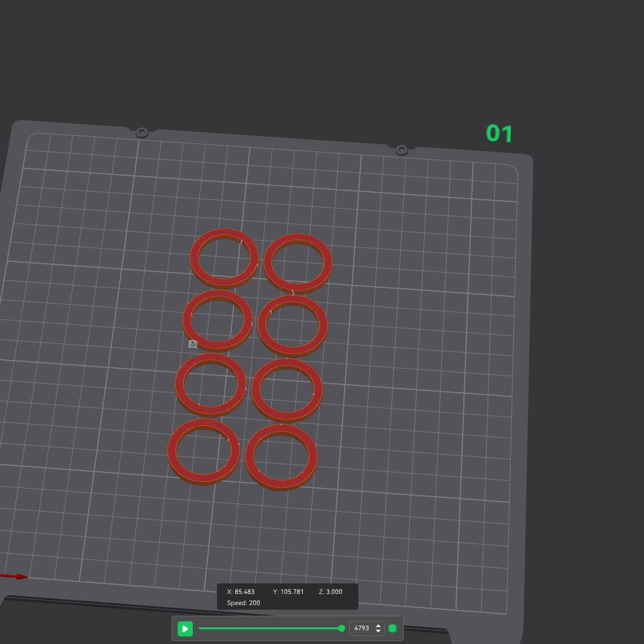644x644 pixels.
Task: Click the gray nozzle position marker
Action: pos(192,344)
